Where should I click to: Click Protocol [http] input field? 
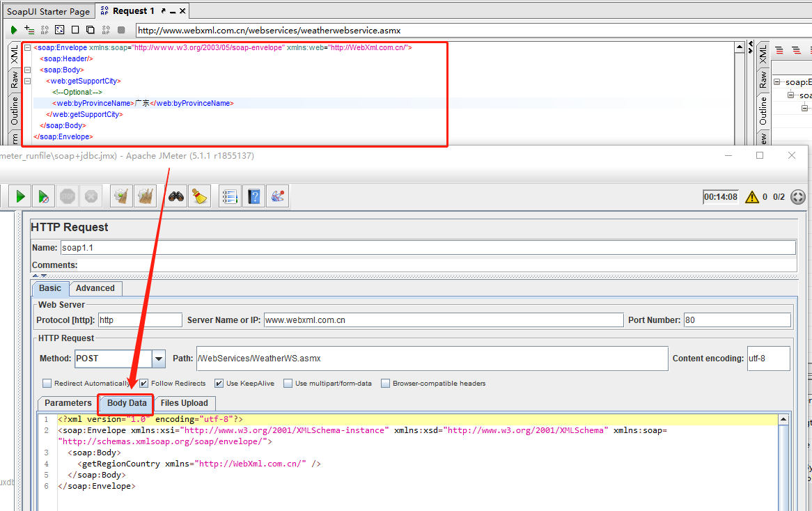[x=140, y=320]
